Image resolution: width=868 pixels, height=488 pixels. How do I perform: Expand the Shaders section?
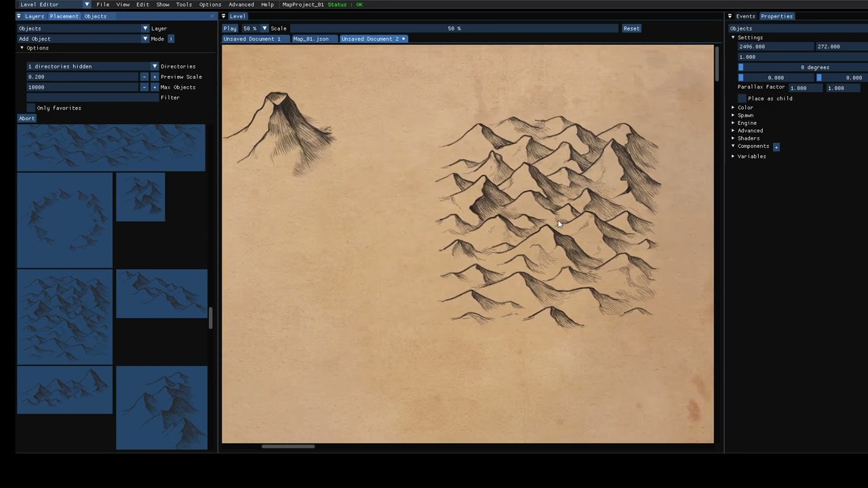[733, 138]
